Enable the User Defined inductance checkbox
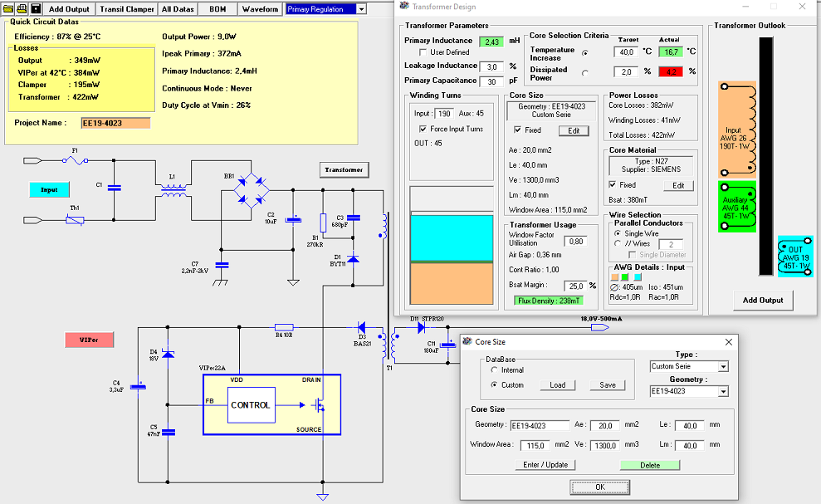 tap(422, 52)
